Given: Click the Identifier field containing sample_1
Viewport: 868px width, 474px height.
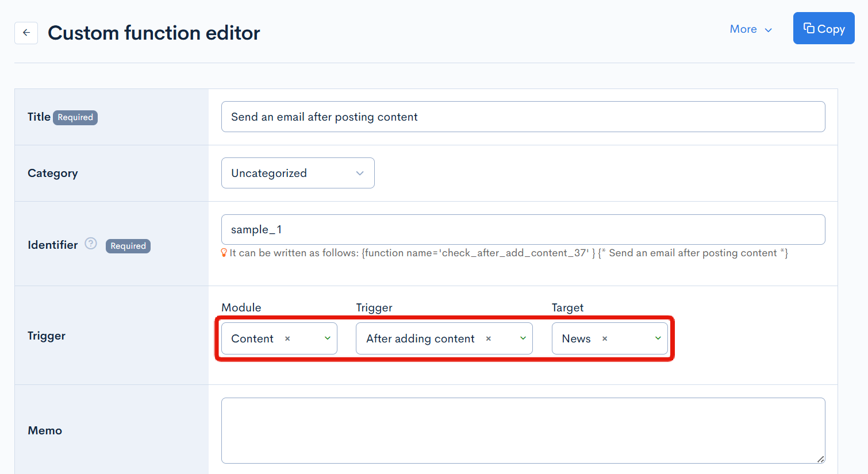Looking at the screenshot, I should click(523, 229).
